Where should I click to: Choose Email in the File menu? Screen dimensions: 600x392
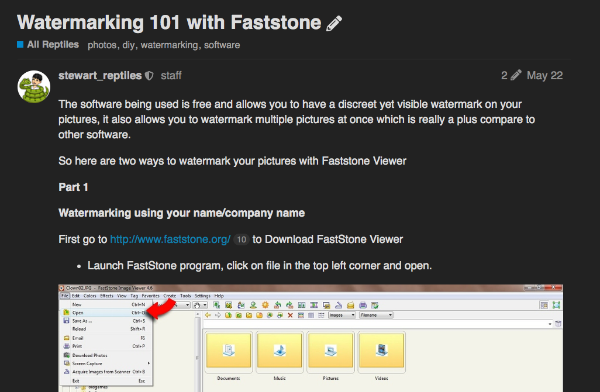pyautogui.click(x=107, y=338)
